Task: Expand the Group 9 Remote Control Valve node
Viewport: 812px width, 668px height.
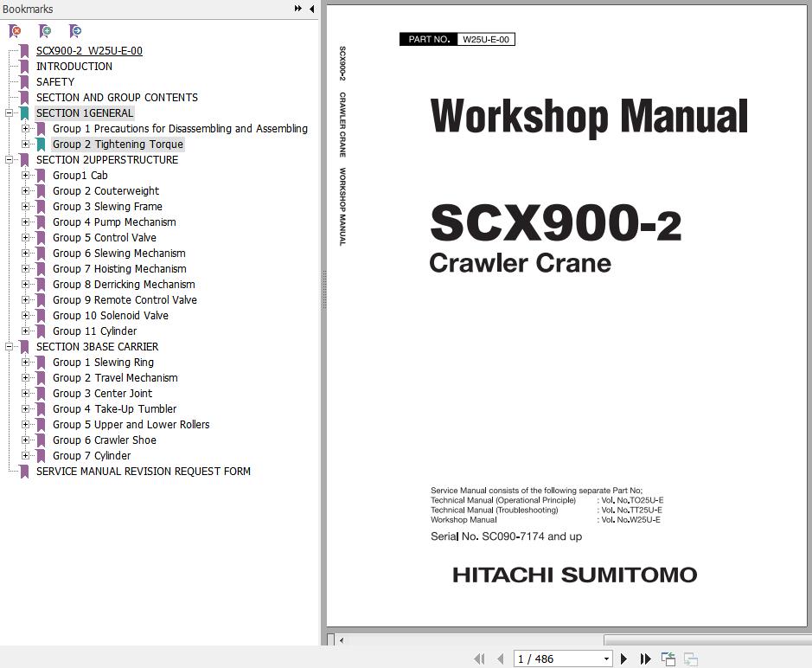Action: 25,299
